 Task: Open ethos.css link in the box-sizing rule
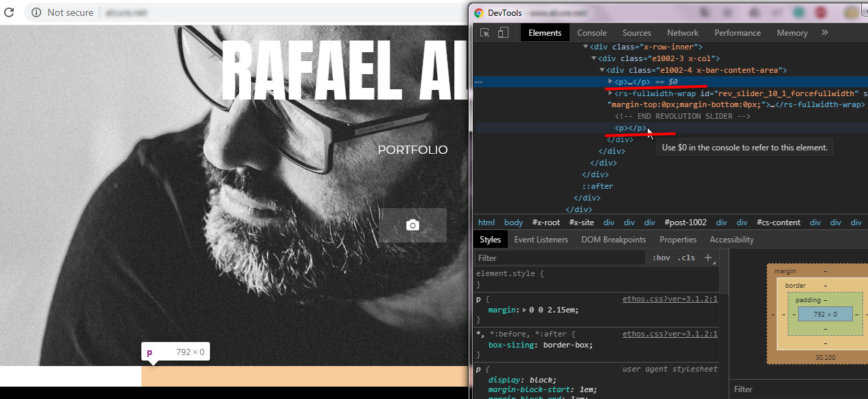(x=670, y=334)
